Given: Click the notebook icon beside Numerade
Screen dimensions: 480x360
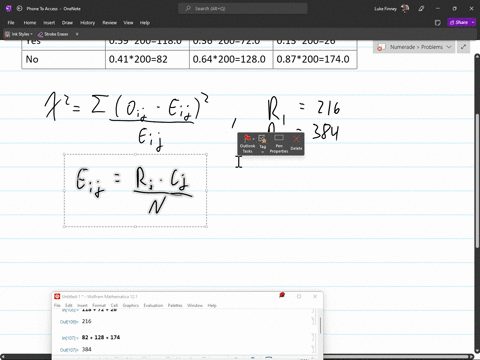Looking at the screenshot, I should point(381,47).
